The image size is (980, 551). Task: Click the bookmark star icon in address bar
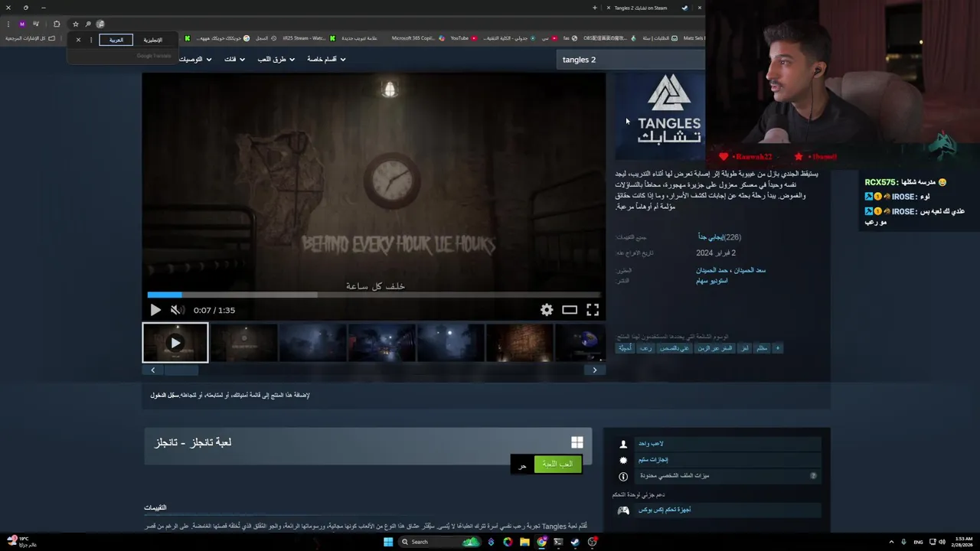click(x=75, y=24)
